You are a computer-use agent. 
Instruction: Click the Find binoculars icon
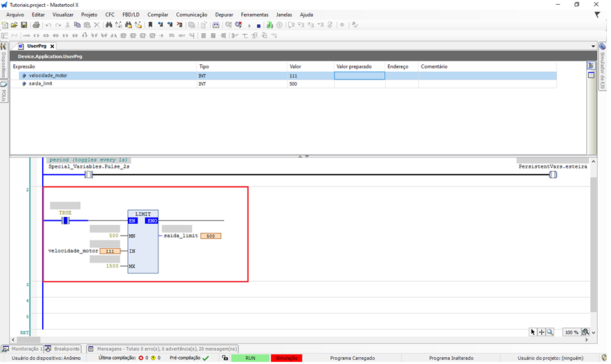tap(109, 25)
